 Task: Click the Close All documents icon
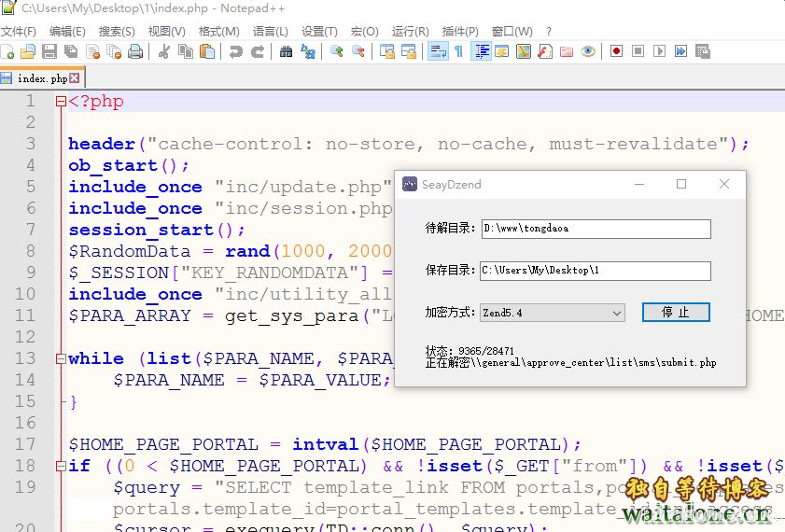(x=114, y=51)
